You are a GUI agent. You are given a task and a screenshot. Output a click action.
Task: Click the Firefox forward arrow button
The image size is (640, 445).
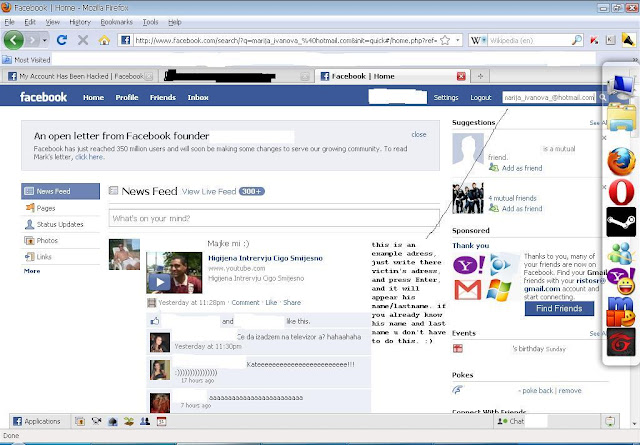pos(31,40)
